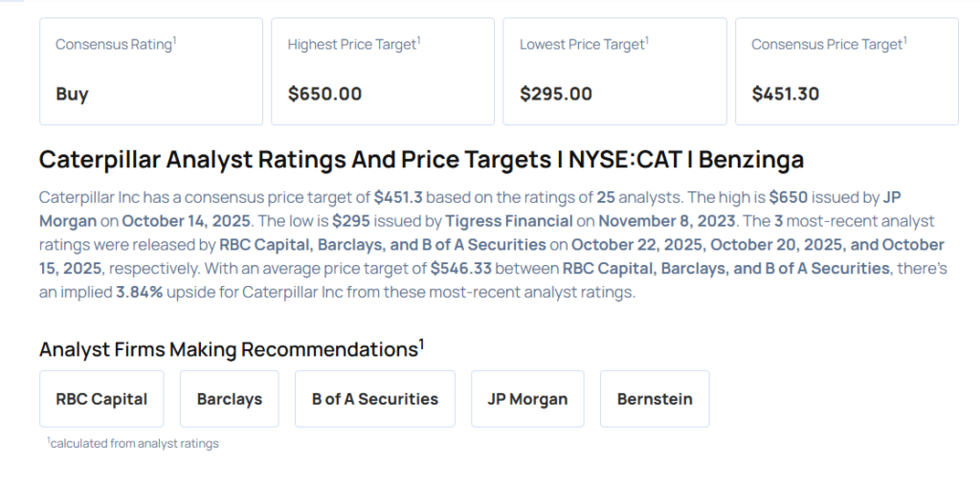Viewport: 980px width, 487px height.
Task: Click the $650.00 highest target value
Action: [x=324, y=94]
